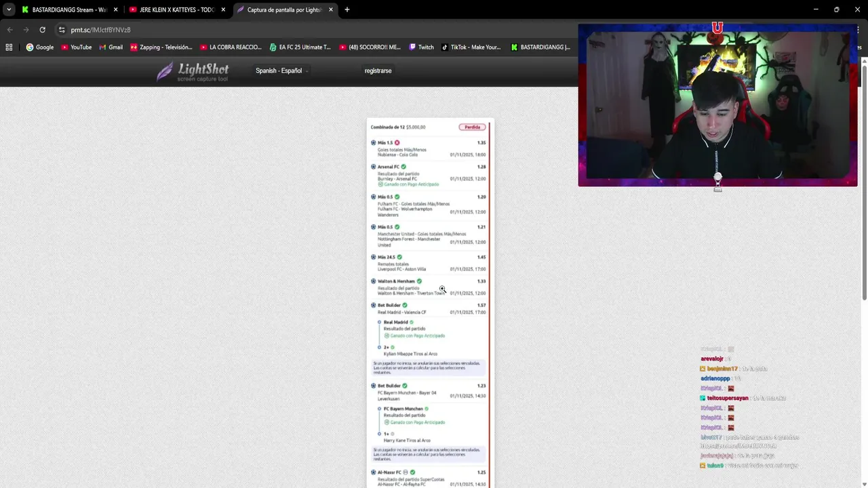Click the Combinada de 12 title text
The width and height of the screenshot is (868, 488).
[x=388, y=127]
